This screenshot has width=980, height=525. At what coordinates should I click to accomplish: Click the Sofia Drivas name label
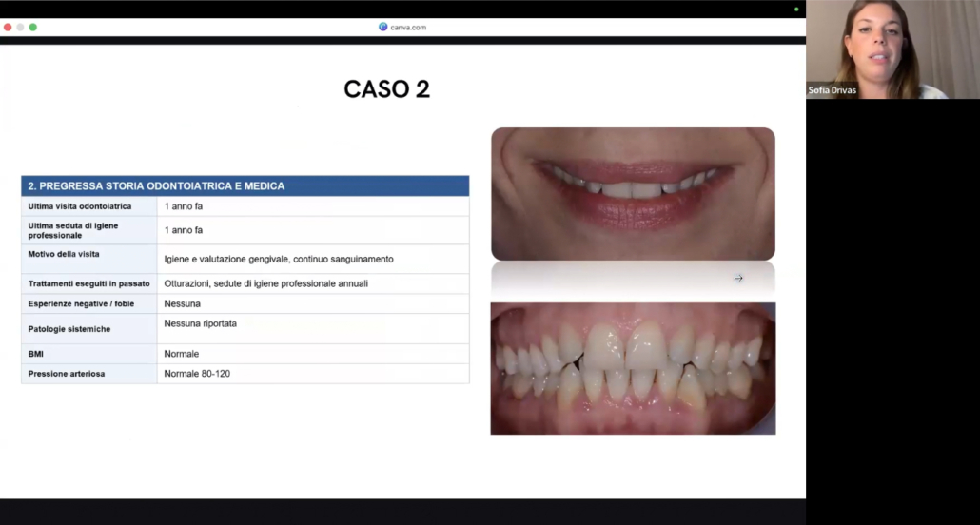pyautogui.click(x=832, y=90)
